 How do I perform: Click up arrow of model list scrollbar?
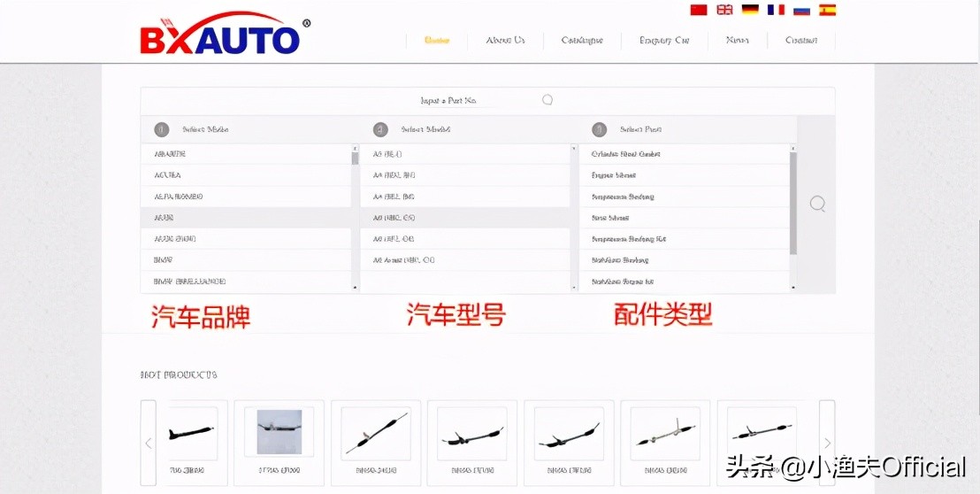[574, 148]
